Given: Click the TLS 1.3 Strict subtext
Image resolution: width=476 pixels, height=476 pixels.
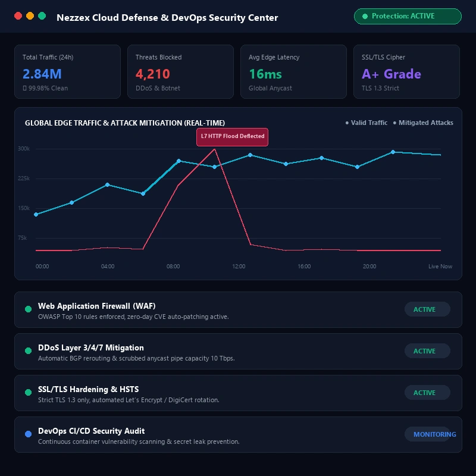Looking at the screenshot, I should [380, 88].
